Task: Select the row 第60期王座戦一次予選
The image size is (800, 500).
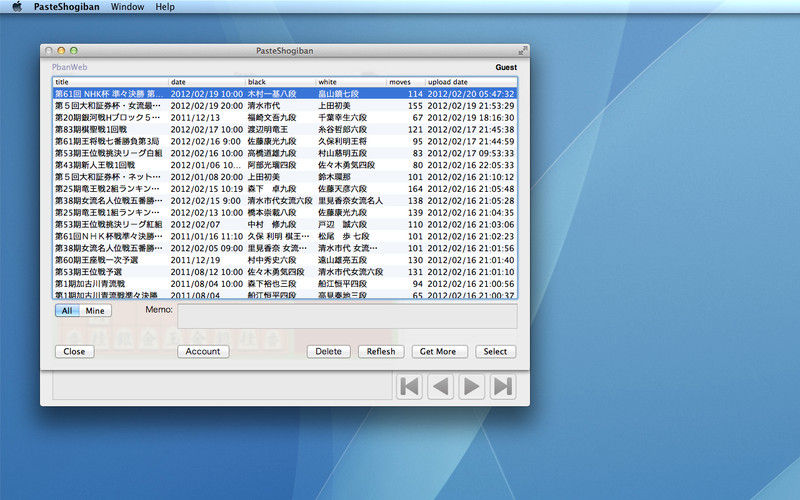Action: pyautogui.click(x=285, y=260)
